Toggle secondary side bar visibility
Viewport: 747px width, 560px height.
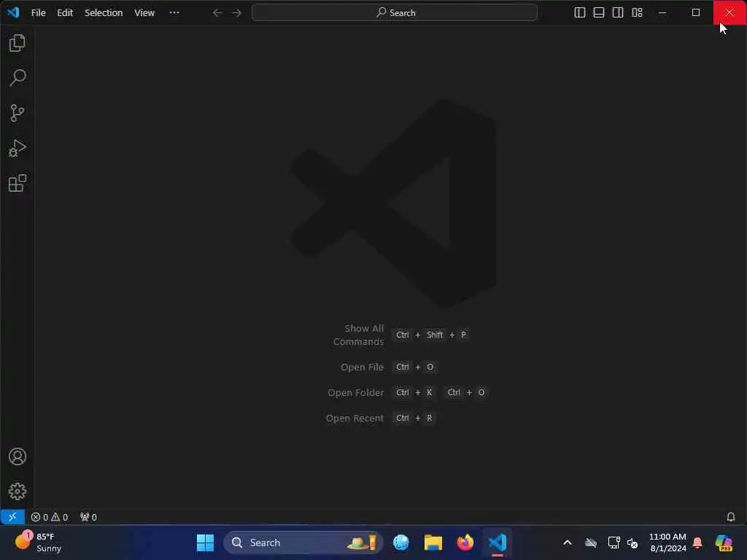point(617,12)
